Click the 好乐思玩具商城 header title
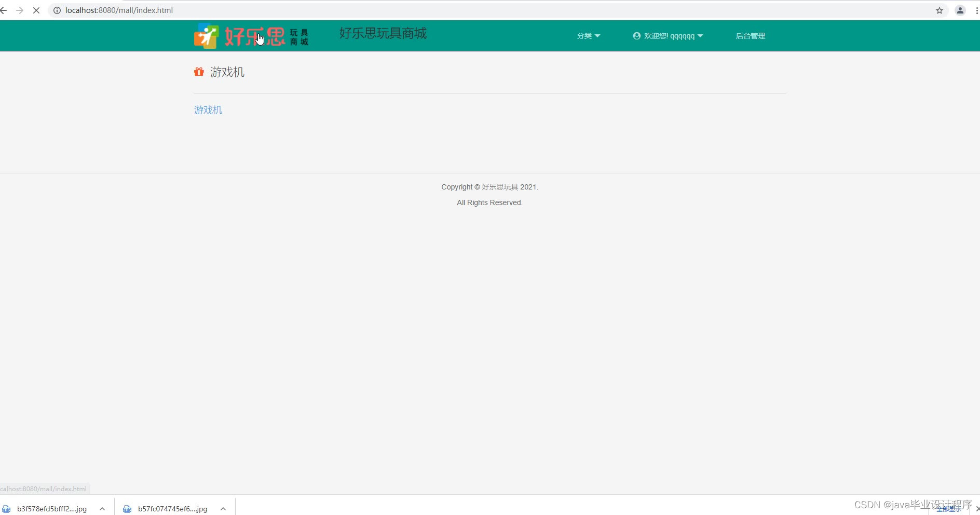980x515 pixels. [382, 34]
